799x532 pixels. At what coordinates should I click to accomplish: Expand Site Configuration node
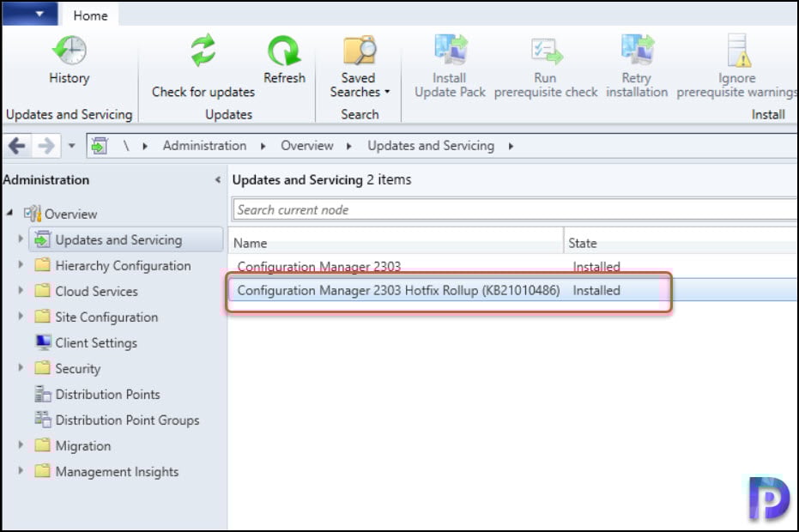[21, 316]
